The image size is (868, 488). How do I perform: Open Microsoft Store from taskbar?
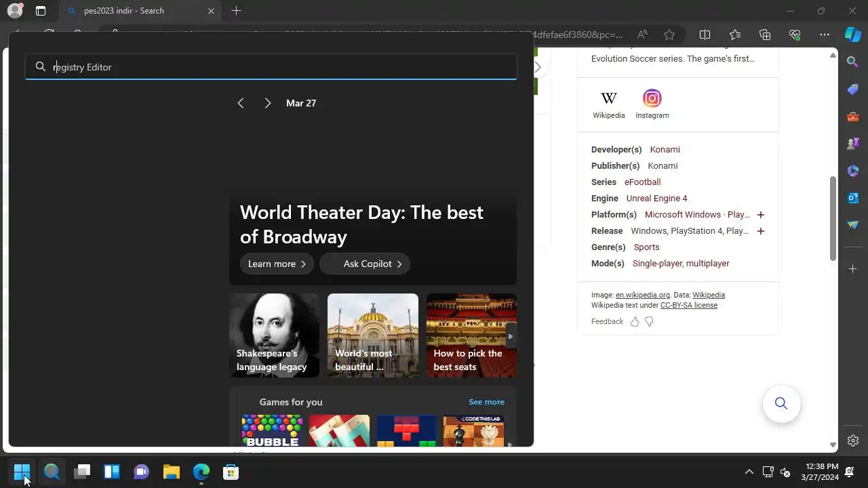231,471
